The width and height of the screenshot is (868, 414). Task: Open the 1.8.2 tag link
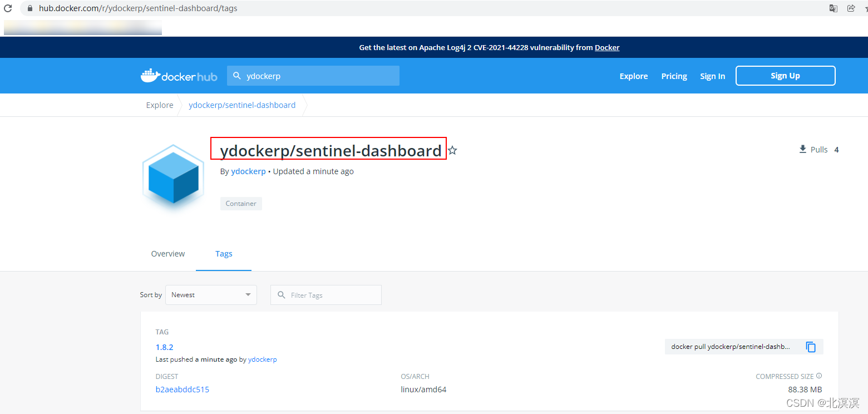pyautogui.click(x=165, y=347)
